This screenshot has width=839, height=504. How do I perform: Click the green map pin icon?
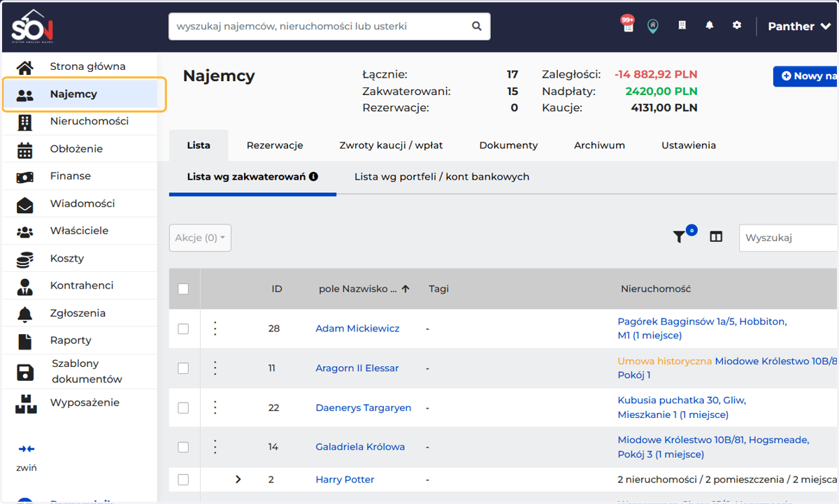coord(652,27)
